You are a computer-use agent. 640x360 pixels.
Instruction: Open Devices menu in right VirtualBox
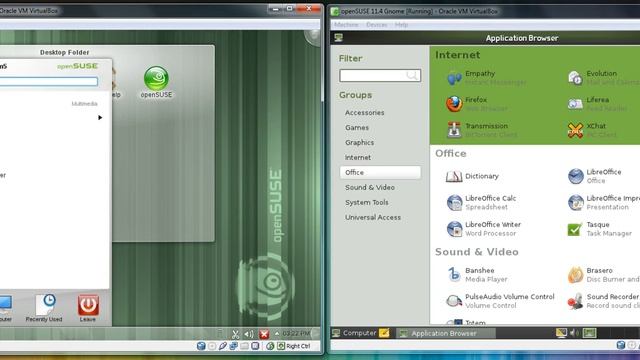click(377, 25)
